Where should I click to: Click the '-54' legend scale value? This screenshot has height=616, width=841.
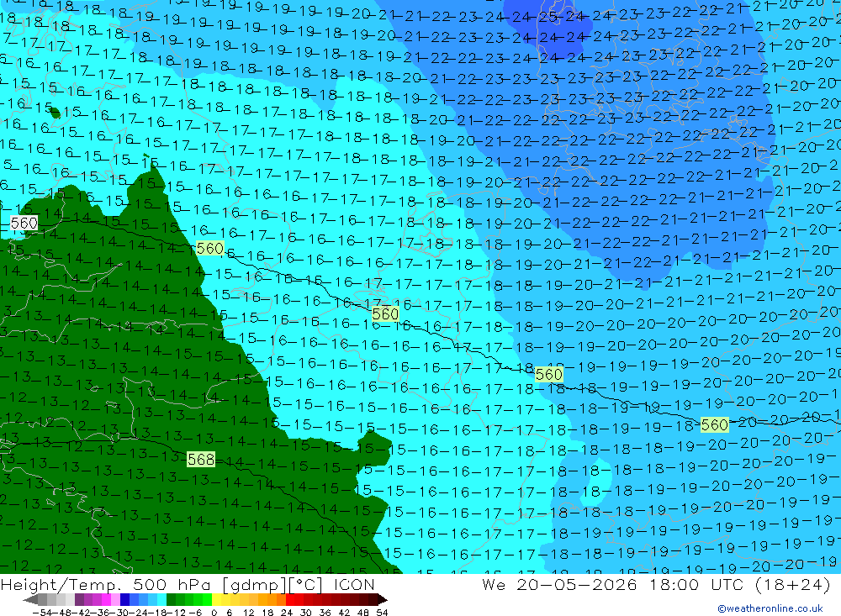pos(42,613)
